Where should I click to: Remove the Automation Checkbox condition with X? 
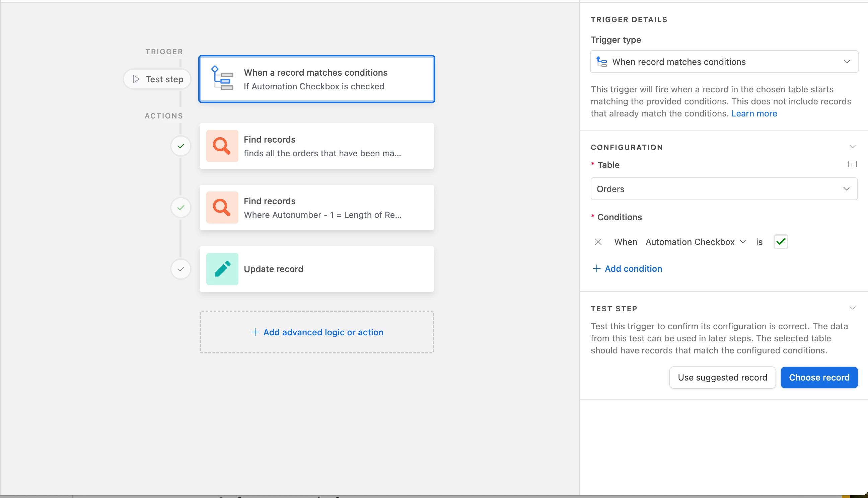[598, 242]
